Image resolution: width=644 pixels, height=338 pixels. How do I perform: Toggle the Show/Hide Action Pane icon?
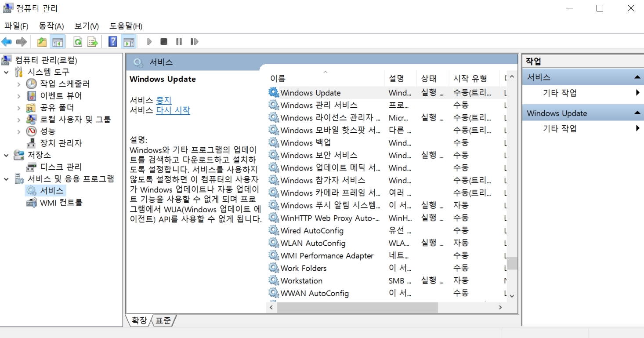coord(129,42)
